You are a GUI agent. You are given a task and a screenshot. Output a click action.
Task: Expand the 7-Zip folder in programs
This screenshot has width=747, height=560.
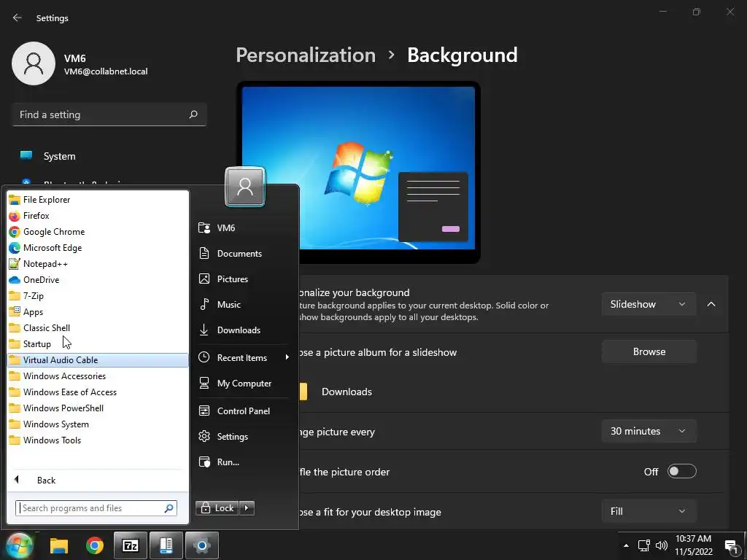[x=98, y=296]
